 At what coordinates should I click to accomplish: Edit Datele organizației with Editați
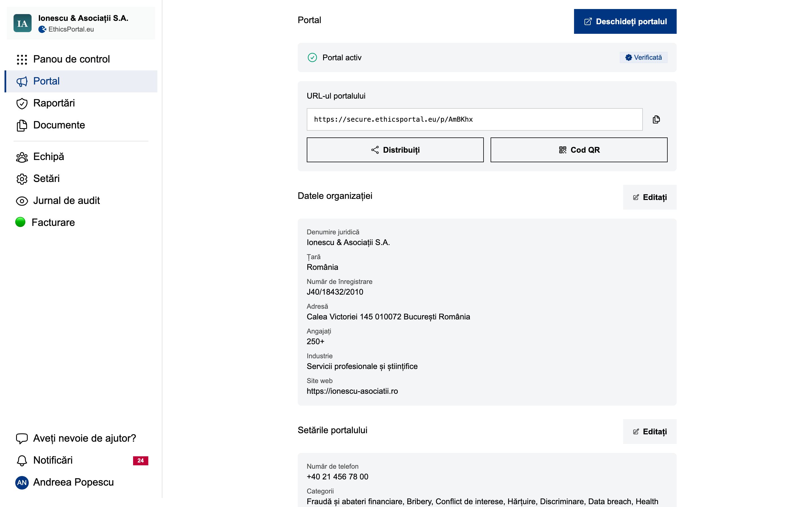[649, 197]
